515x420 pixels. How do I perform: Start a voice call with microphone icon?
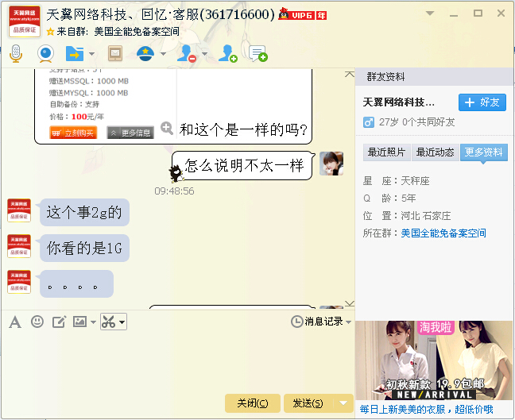[15, 53]
